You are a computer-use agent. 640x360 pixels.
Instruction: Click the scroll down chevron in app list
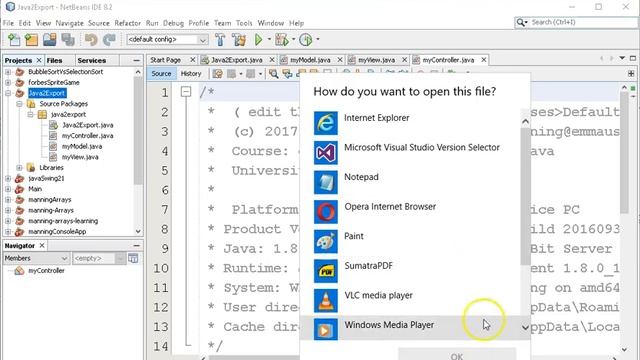click(x=525, y=328)
